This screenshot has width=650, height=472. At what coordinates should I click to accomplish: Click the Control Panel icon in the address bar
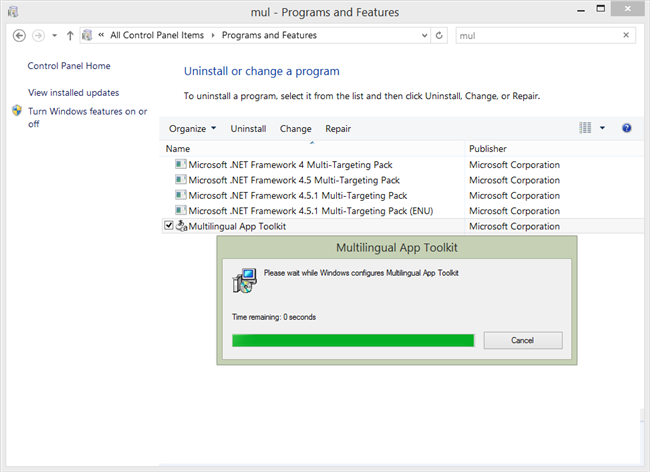(x=87, y=35)
